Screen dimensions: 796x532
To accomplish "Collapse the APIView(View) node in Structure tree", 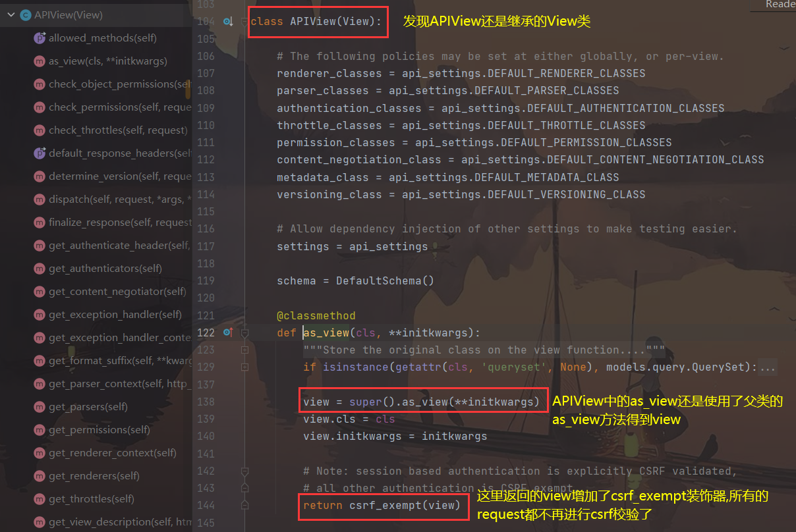I will point(11,14).
